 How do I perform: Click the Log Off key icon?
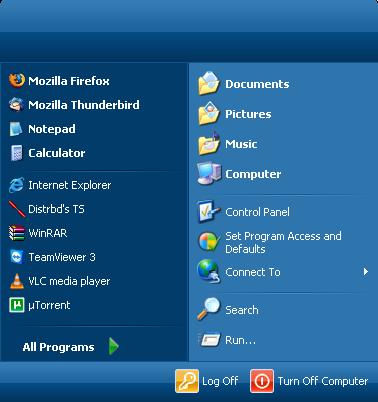tap(187, 381)
